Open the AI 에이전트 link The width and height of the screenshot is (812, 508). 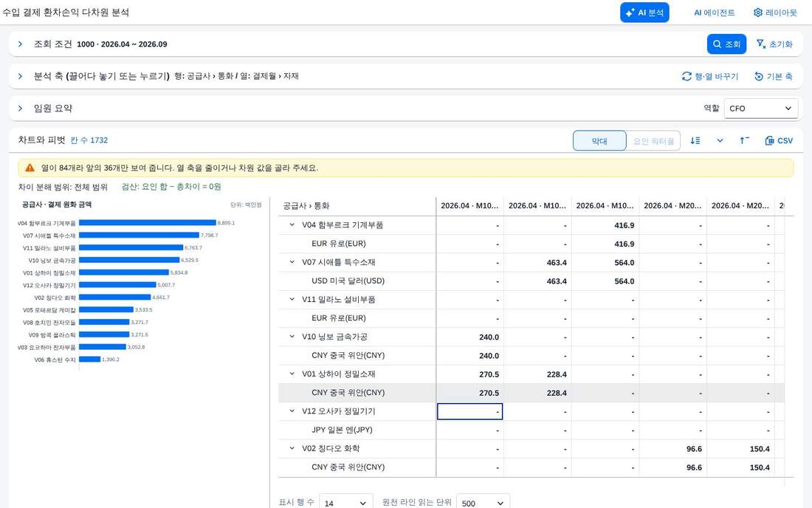click(x=714, y=13)
